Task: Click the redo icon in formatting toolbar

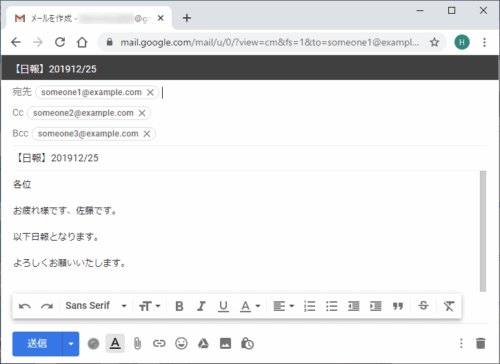Action: 47,306
